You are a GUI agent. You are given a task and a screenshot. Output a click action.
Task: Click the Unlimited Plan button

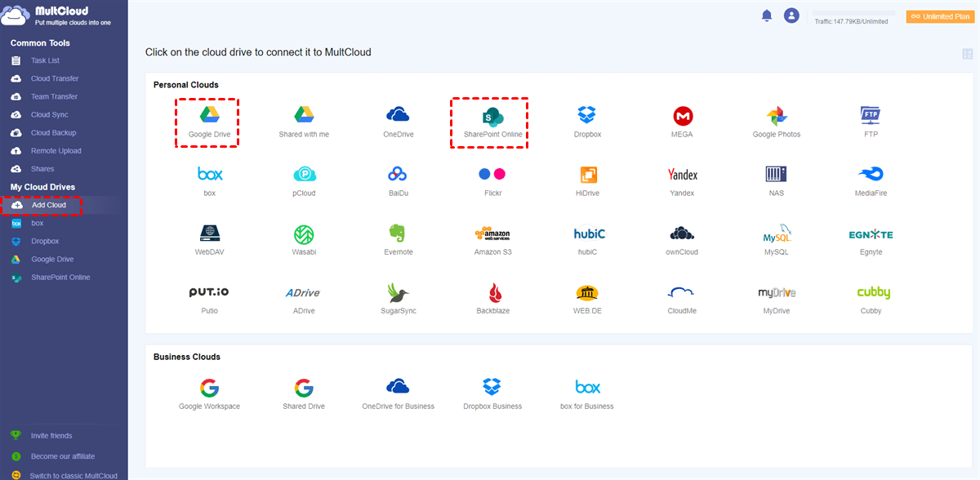940,16
